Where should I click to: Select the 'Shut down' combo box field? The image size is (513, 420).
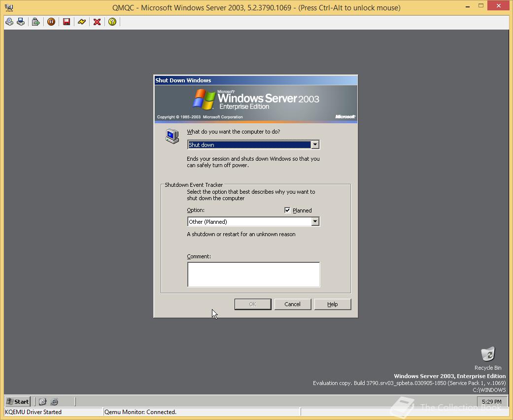pyautogui.click(x=253, y=145)
